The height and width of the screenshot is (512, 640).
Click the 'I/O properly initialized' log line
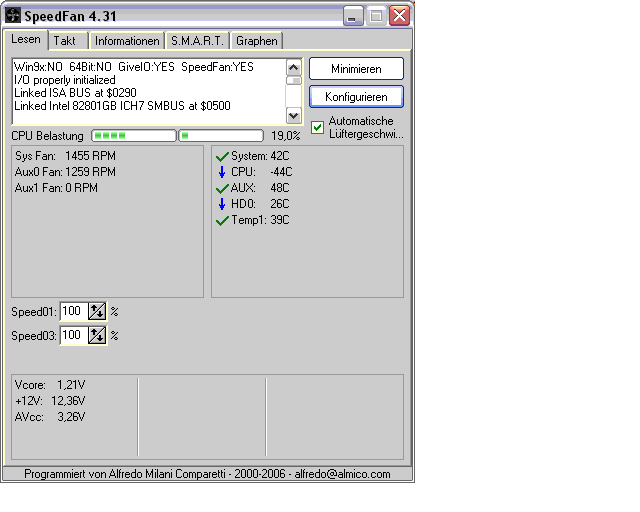coord(64,80)
